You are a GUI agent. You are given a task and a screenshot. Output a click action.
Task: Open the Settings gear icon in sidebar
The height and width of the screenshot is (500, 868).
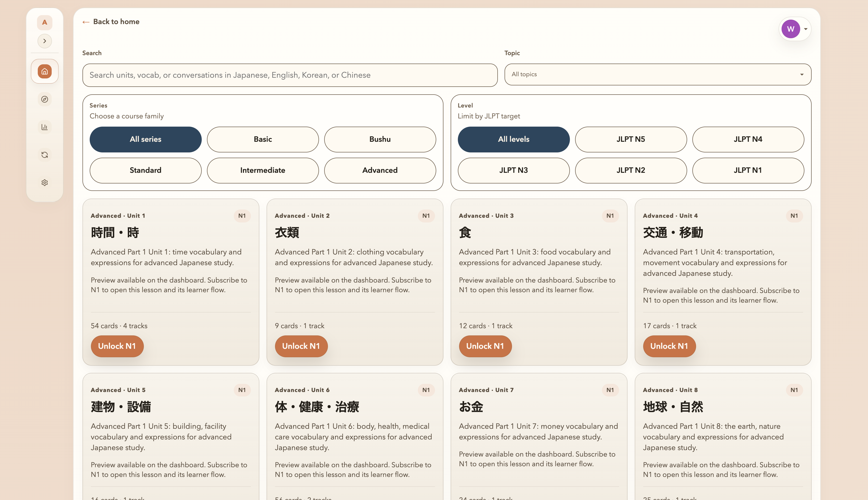(x=45, y=183)
